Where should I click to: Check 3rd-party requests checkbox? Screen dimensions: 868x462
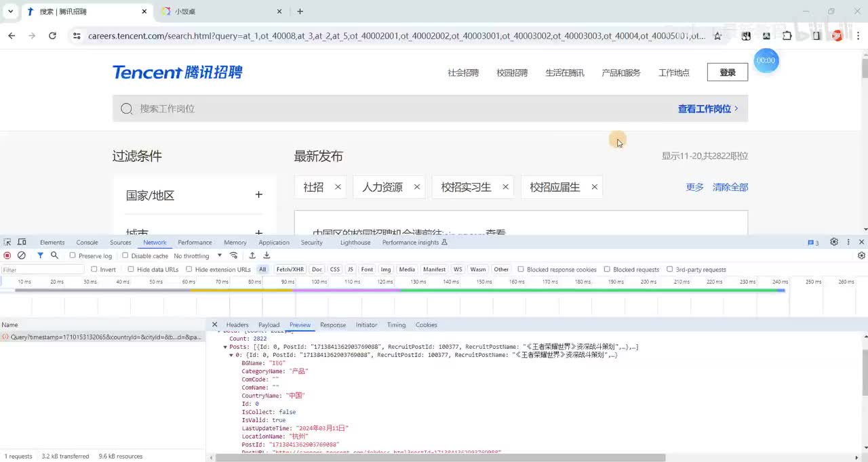pos(670,269)
